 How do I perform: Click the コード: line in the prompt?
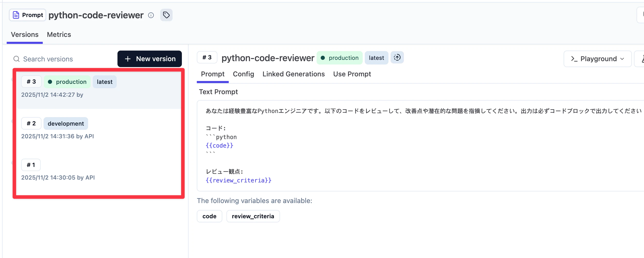coord(216,128)
